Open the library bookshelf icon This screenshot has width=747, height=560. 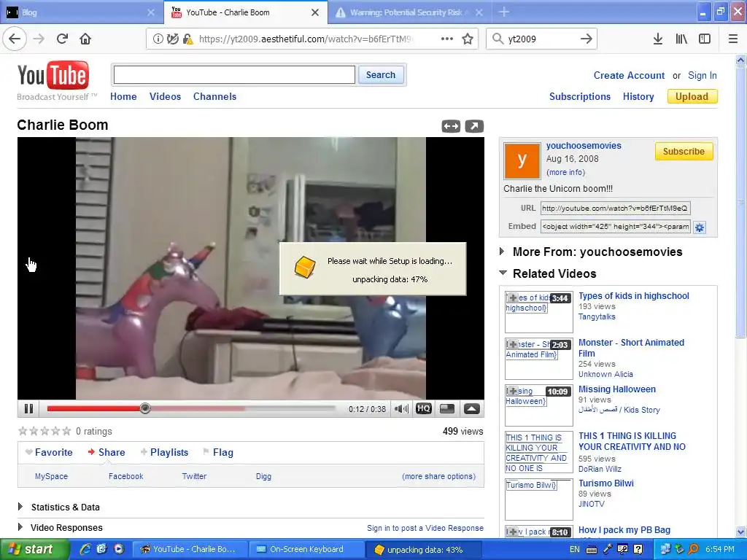681,39
